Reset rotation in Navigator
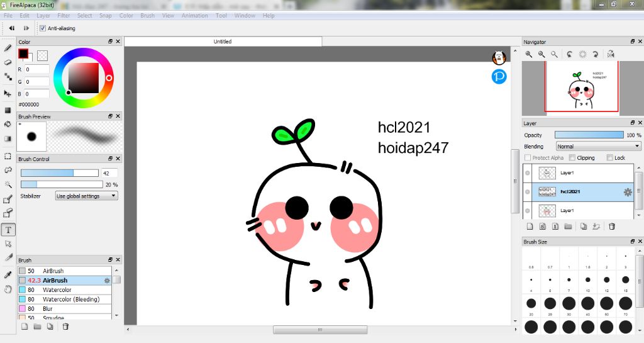 582,54
